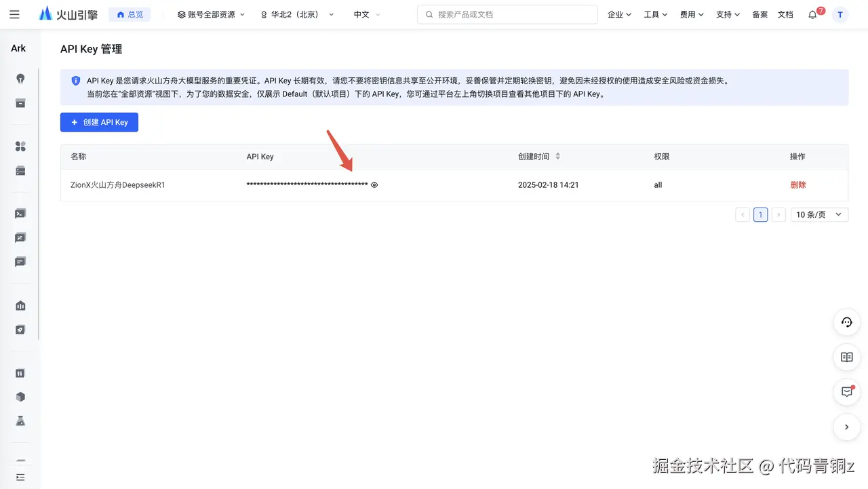Open the 费用 menu
Image resolution: width=868 pixels, height=489 pixels.
pyautogui.click(x=692, y=14)
